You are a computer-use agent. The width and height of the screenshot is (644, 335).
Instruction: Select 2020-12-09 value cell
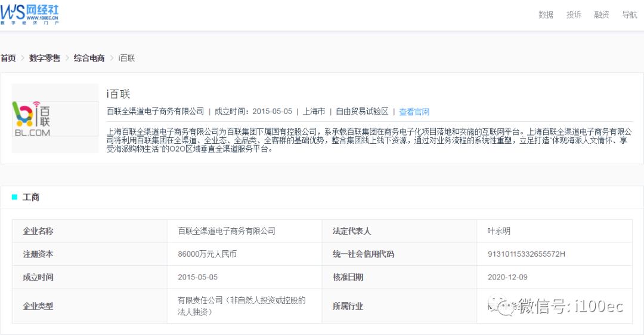[555, 277]
